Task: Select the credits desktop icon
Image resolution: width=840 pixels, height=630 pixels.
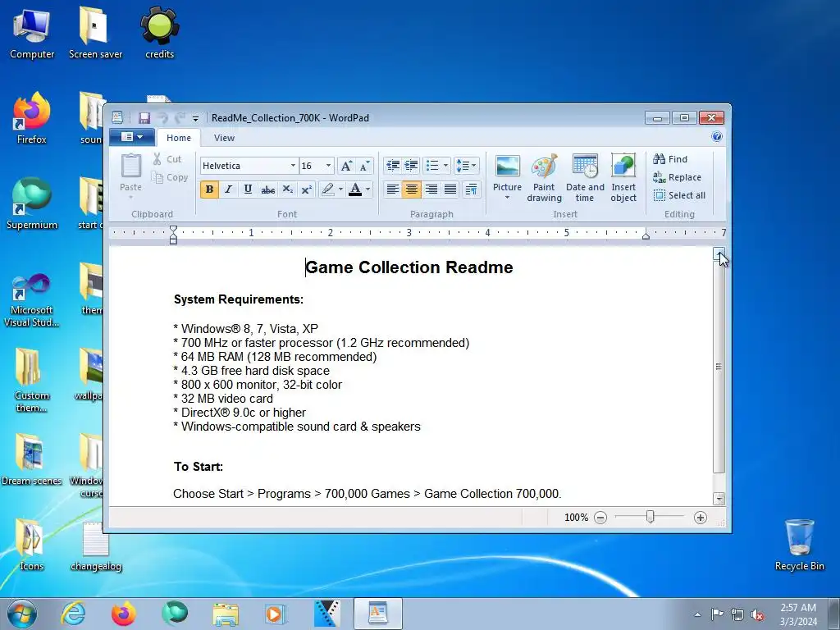Action: click(x=160, y=33)
